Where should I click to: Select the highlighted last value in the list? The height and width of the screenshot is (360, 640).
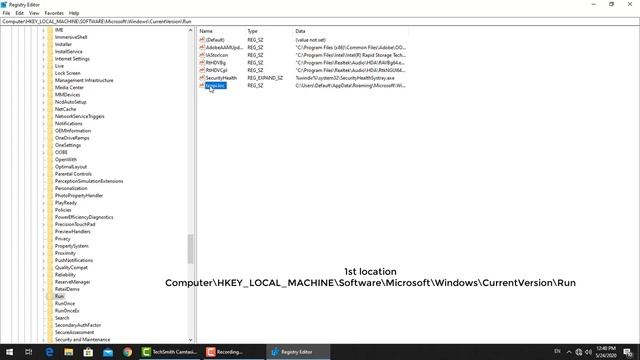click(x=216, y=85)
